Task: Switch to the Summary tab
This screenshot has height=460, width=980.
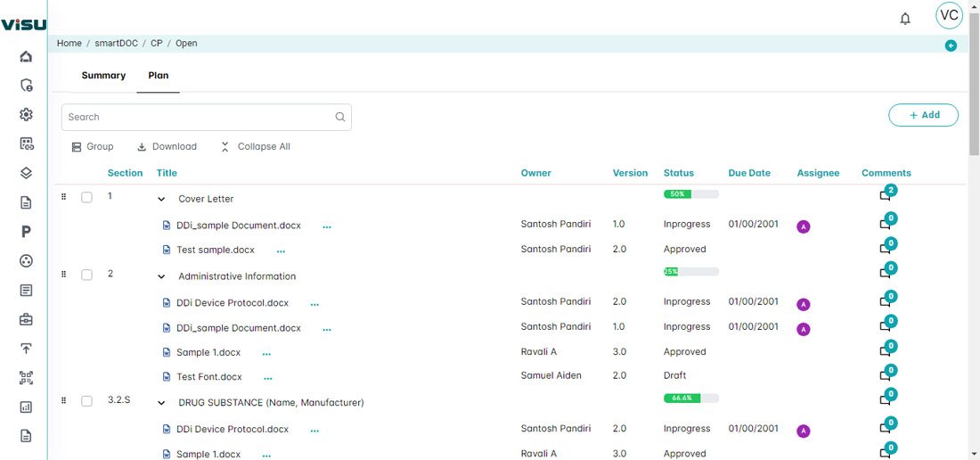Action: pos(103,76)
